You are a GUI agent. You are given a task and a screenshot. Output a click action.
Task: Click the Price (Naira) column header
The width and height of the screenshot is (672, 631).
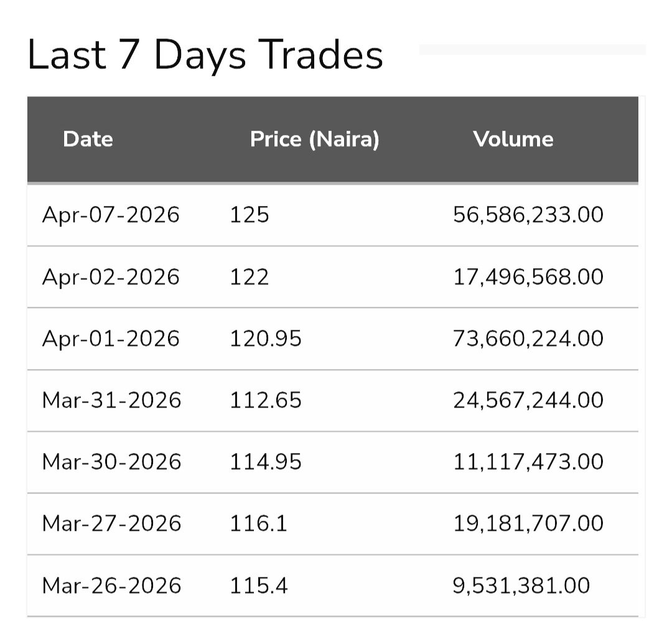tap(314, 139)
